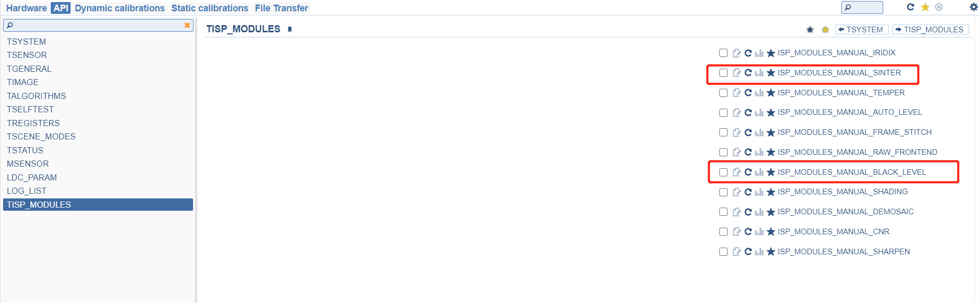The height and width of the screenshot is (303, 980).
Task: Check the ISP_MODULES_MANUAL_SINTER checkbox
Action: pos(723,73)
